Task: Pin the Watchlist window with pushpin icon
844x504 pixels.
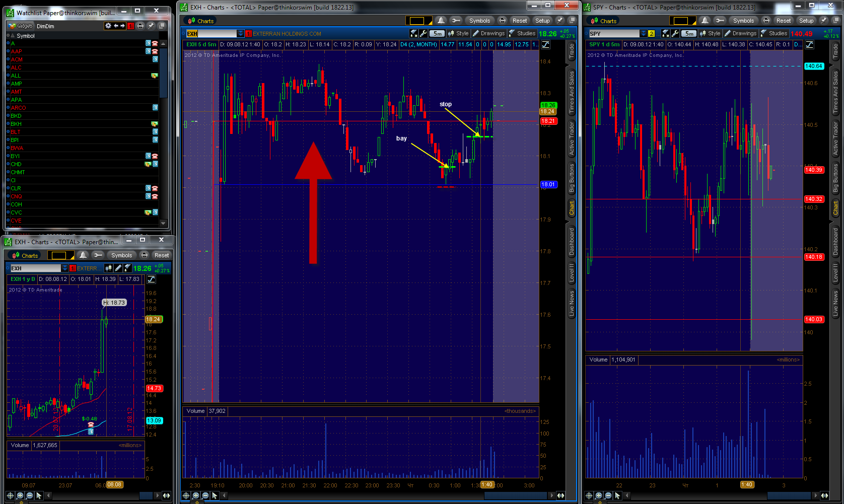Action: pos(151,26)
